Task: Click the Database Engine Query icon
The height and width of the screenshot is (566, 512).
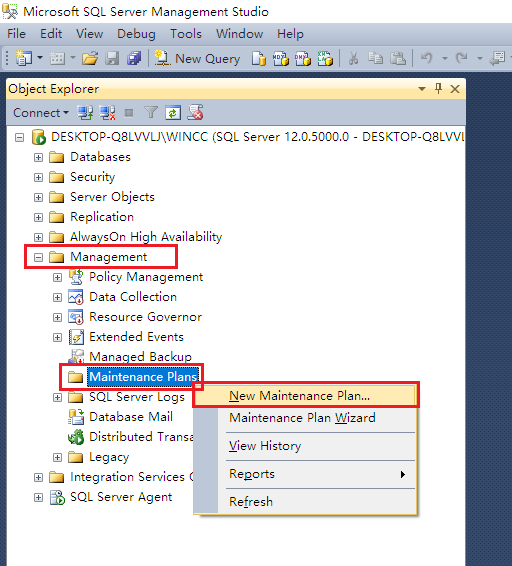Action: (259, 58)
